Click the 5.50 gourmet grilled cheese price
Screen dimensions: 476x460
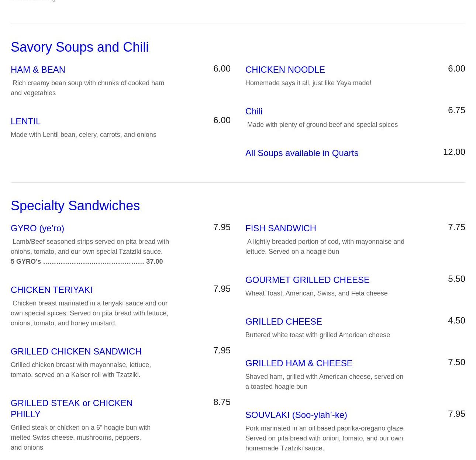[456, 279]
